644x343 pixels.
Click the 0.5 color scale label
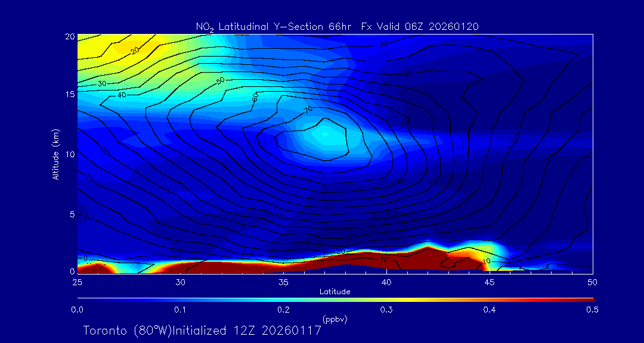[592, 310]
